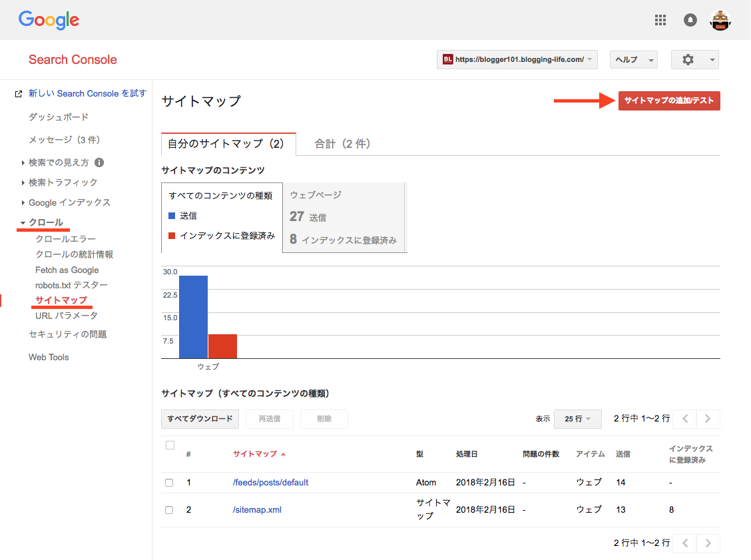Click すべてダウンロード button
The width and height of the screenshot is (751, 560).
[200, 419]
